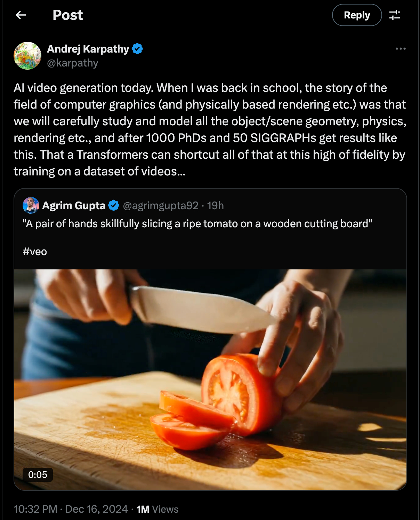420x520 pixels.
Task: Play the tomato slicing video
Action: point(210,379)
